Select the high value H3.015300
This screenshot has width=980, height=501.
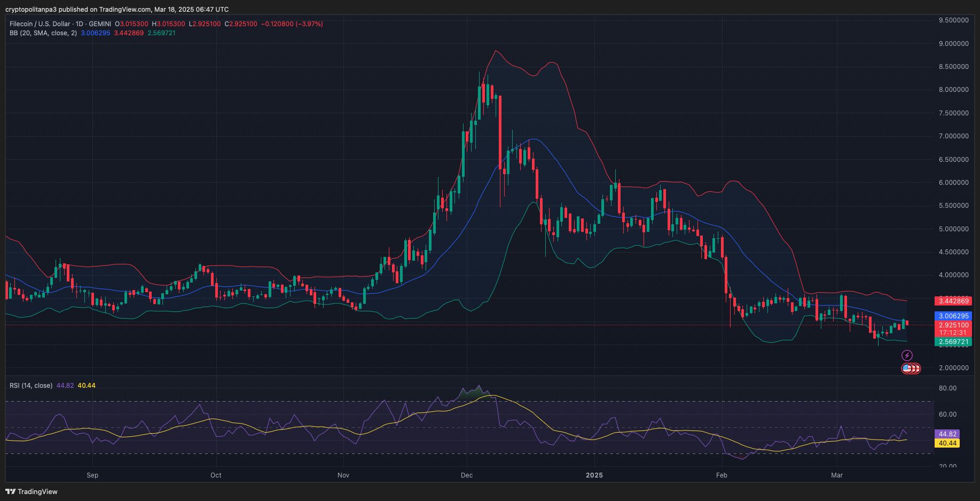point(169,24)
